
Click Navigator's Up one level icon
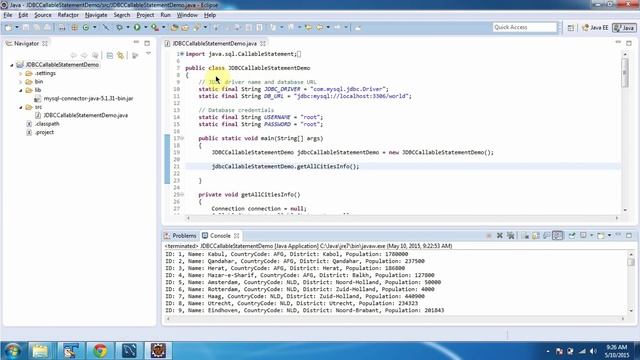(x=95, y=56)
